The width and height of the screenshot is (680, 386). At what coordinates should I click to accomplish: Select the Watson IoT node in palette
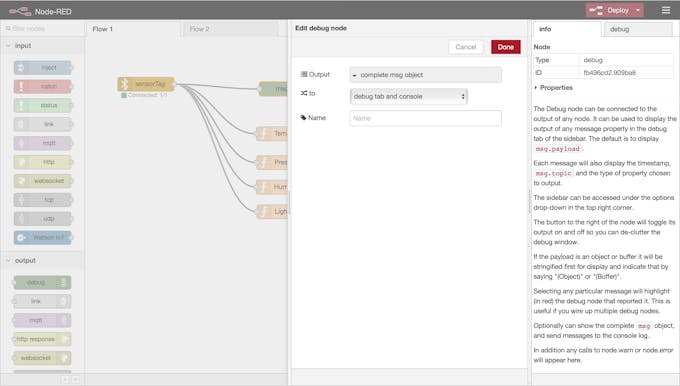(42, 237)
